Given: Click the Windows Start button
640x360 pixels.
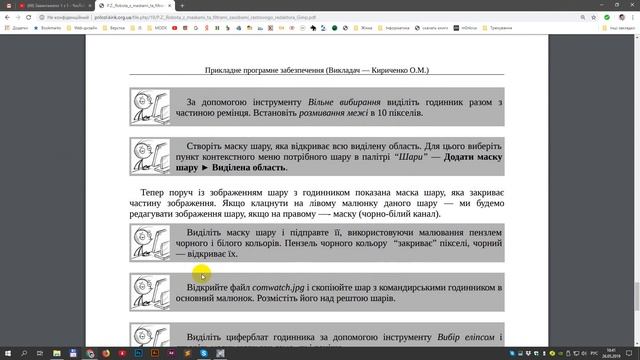Looking at the screenshot, I should pyautogui.click(x=8, y=353).
